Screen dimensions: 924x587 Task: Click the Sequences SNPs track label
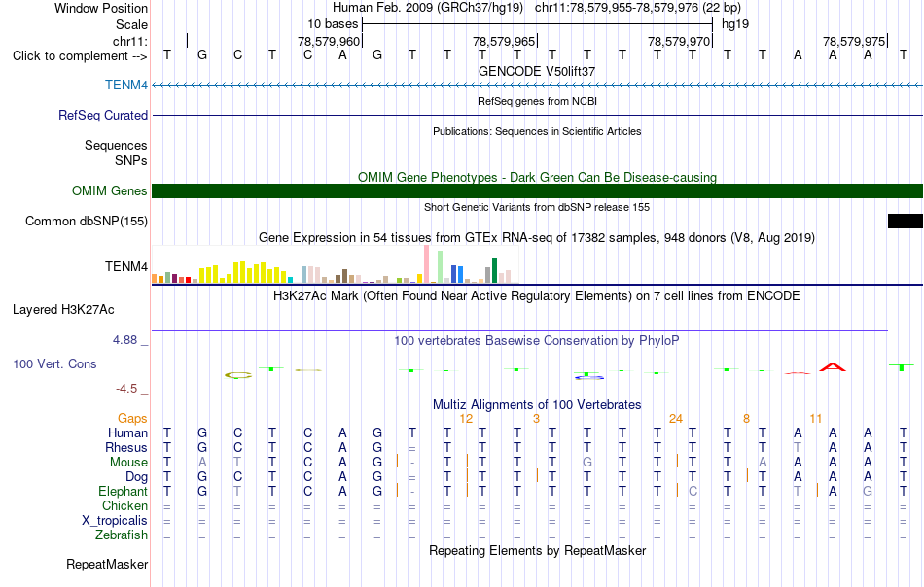(x=116, y=153)
